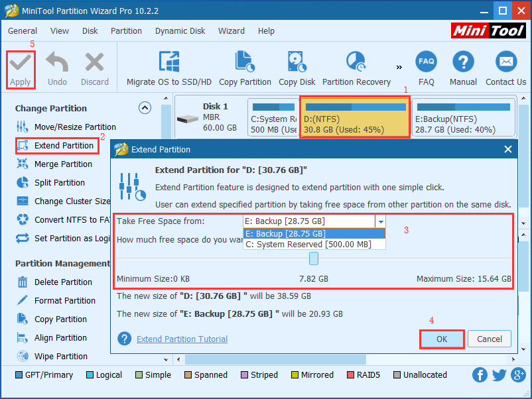
Task: Select Convert NTFS to FAT action
Action: click(x=63, y=220)
